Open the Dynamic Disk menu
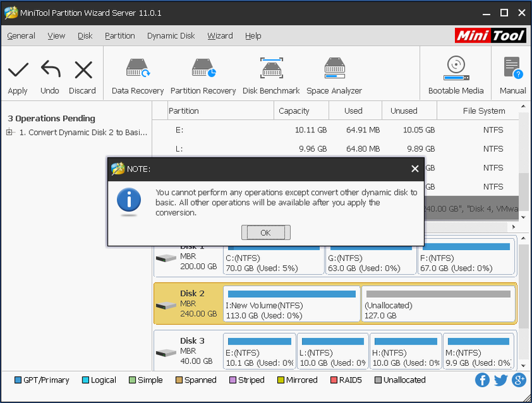The image size is (532, 403). click(x=171, y=36)
